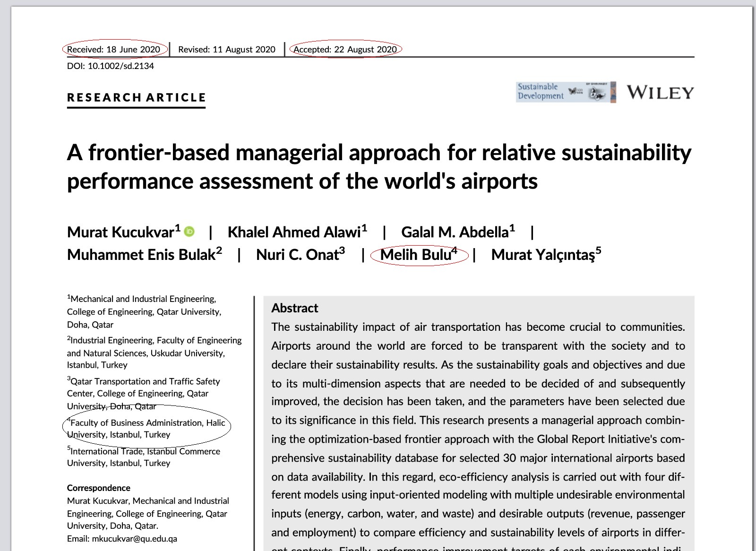Click abstract line mentioning Global Report Initiative's

pyautogui.click(x=478, y=439)
